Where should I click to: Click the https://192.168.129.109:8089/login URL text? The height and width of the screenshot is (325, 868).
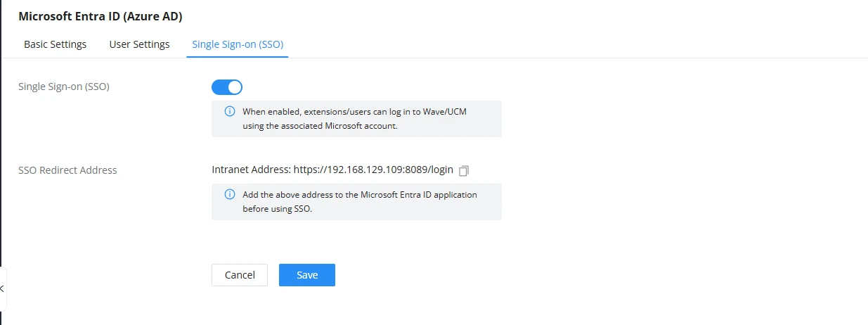coord(373,170)
